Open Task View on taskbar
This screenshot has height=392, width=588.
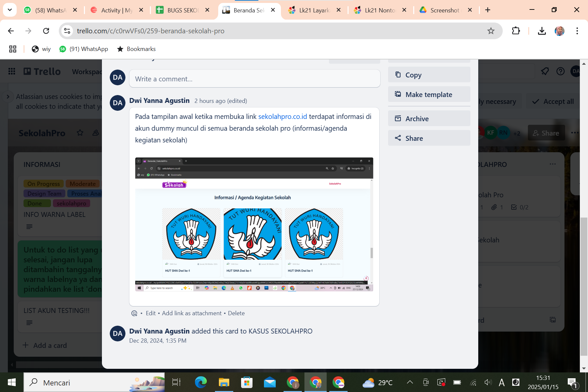pos(176,383)
